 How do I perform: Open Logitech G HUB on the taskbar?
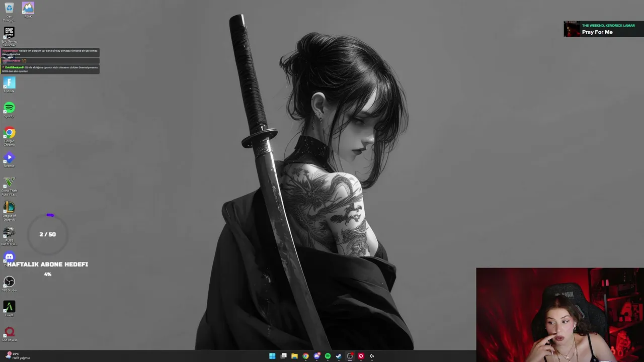coord(372,356)
